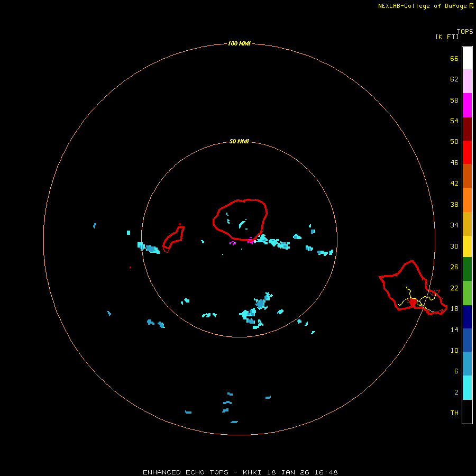Click the 66 scale label

coord(454,59)
